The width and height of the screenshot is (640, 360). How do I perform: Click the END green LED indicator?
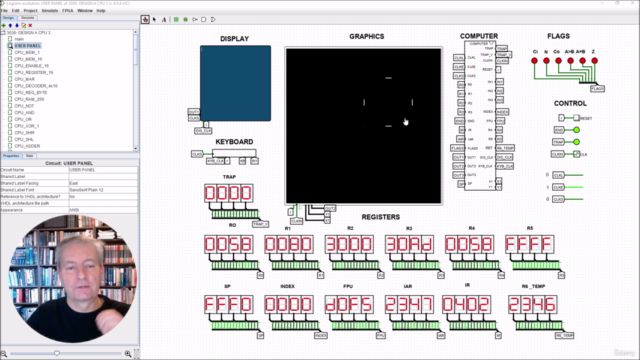pyautogui.click(x=576, y=130)
